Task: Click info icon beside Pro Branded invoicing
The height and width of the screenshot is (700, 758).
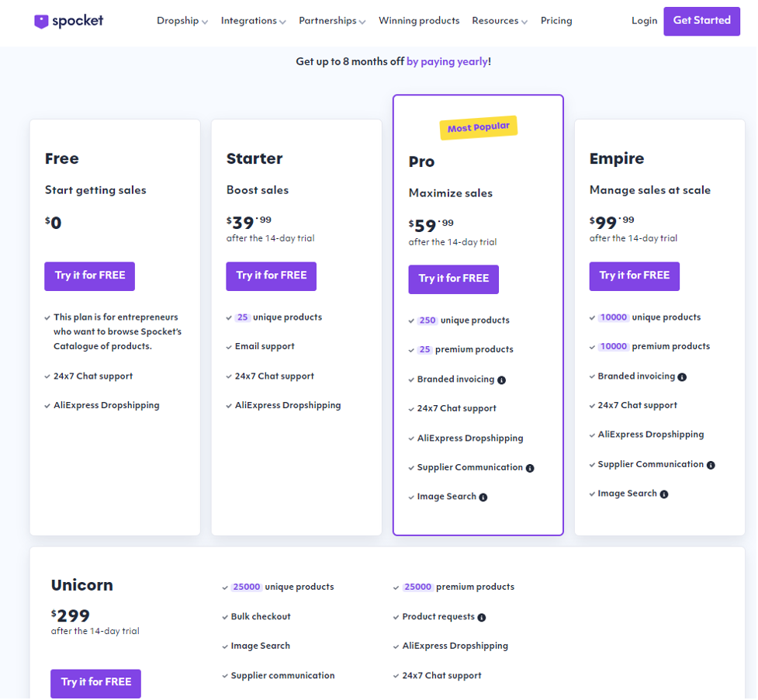Action: tap(501, 380)
